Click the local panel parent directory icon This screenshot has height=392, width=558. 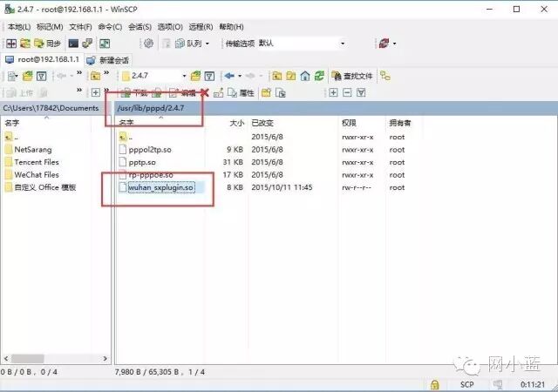pos(95,76)
